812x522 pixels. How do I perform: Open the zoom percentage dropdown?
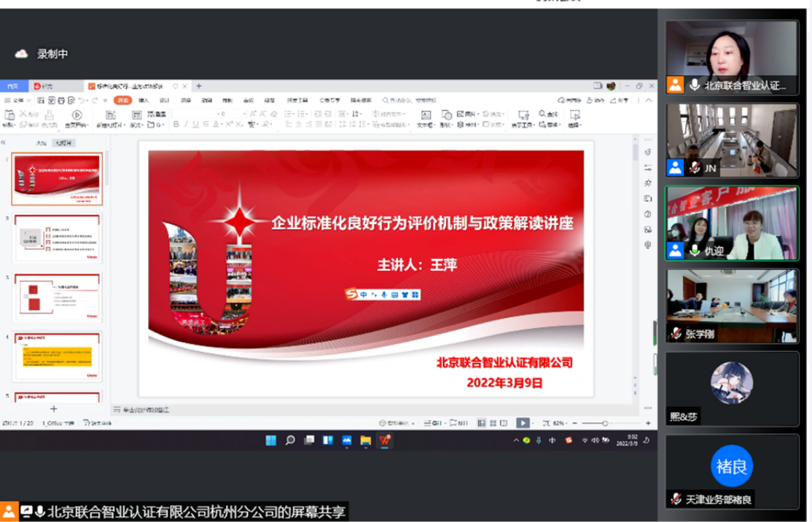coord(561,423)
